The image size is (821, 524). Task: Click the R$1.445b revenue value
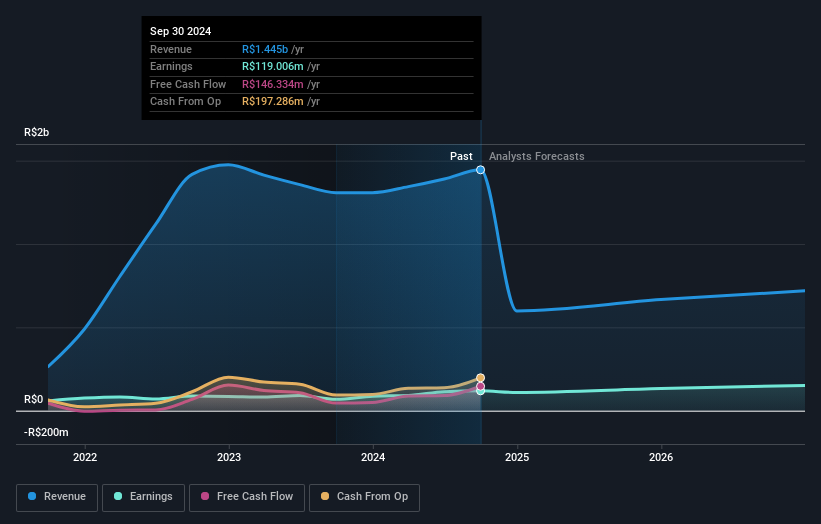pos(265,49)
